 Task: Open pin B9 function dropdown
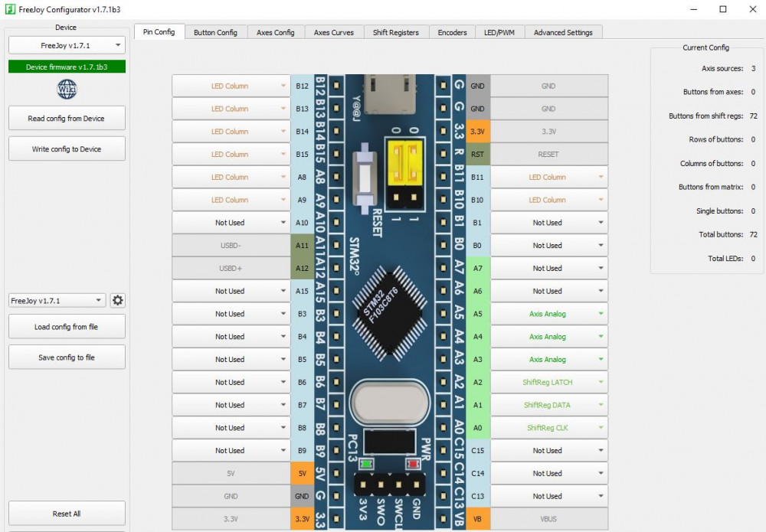coord(231,451)
